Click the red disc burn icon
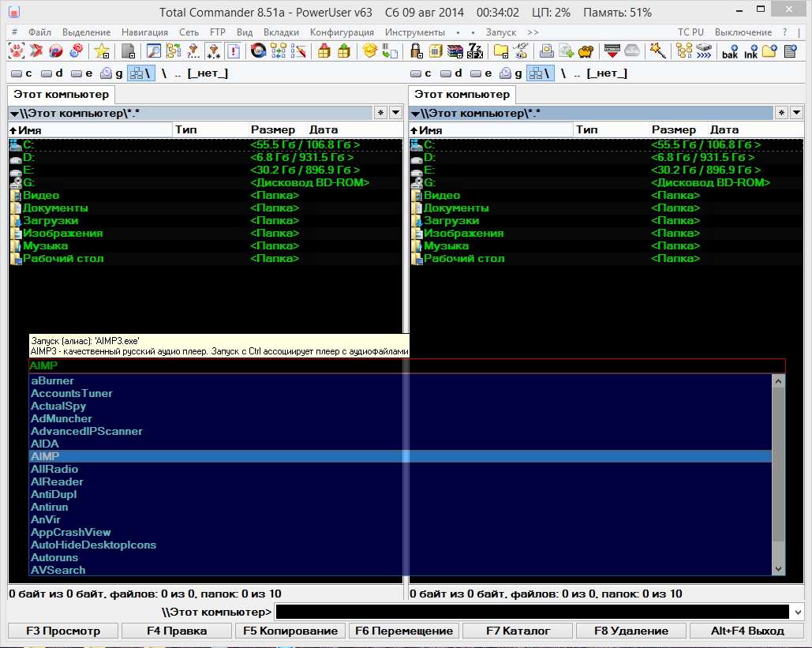Screen dimensions: 812x648 (x=258, y=51)
